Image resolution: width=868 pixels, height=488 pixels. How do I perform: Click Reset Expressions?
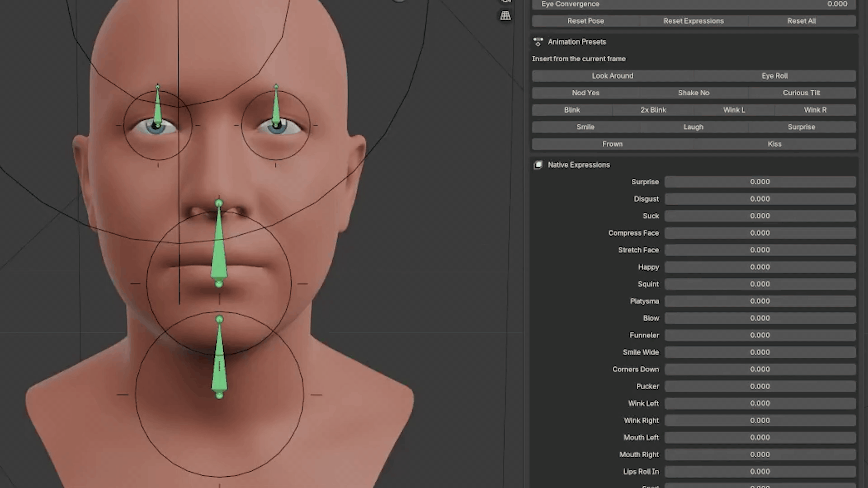[693, 21]
